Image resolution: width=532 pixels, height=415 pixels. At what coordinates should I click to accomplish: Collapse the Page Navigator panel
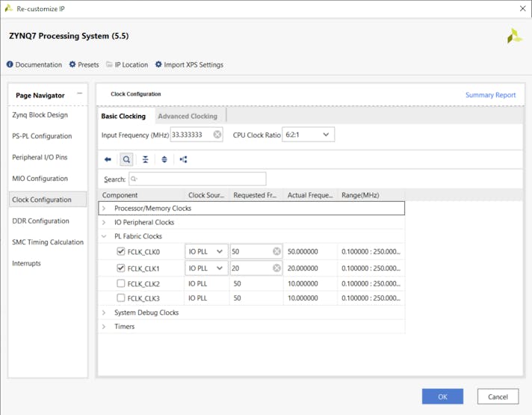click(x=80, y=94)
